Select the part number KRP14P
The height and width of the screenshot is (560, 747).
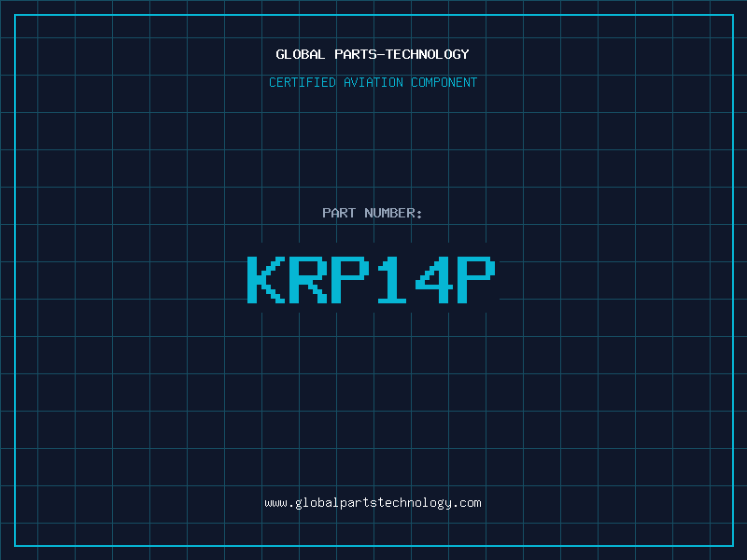(372, 279)
